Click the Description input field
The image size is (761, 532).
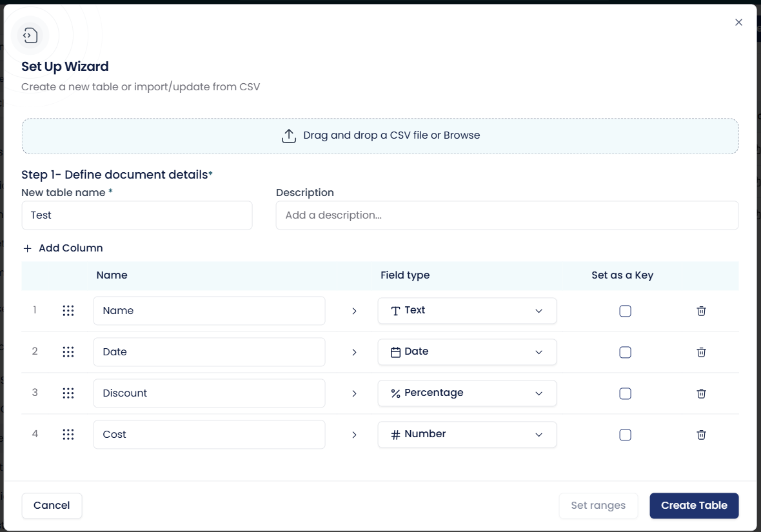tap(507, 215)
